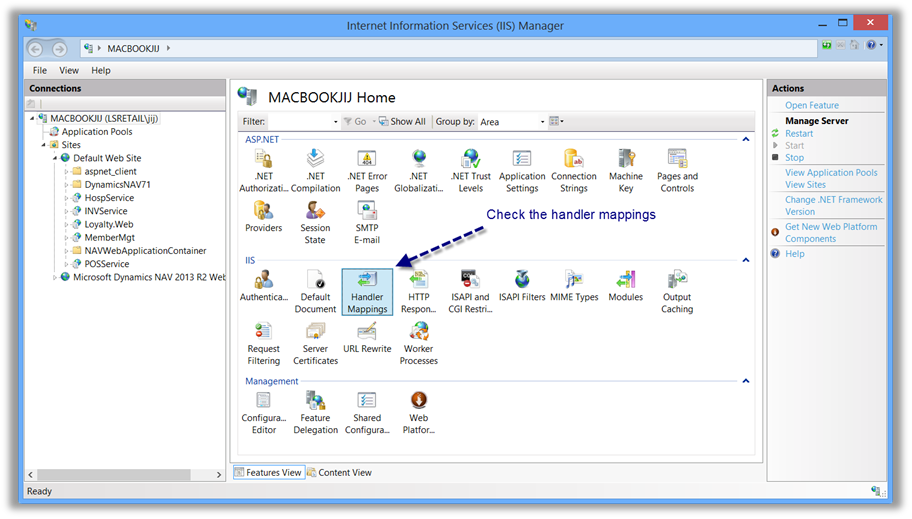Open the Configuration Editor feature
912x519 pixels.
coord(263,413)
